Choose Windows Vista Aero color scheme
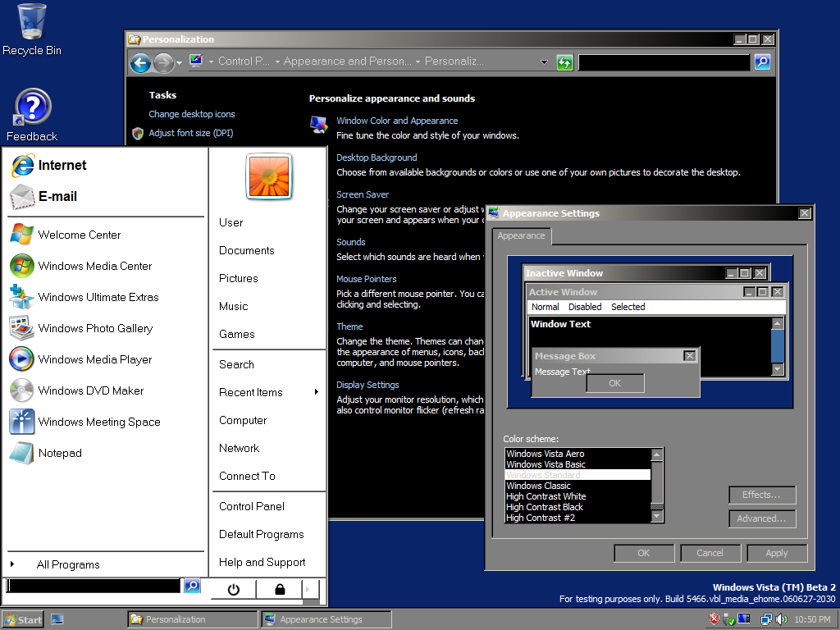840x630 pixels. pyautogui.click(x=545, y=454)
